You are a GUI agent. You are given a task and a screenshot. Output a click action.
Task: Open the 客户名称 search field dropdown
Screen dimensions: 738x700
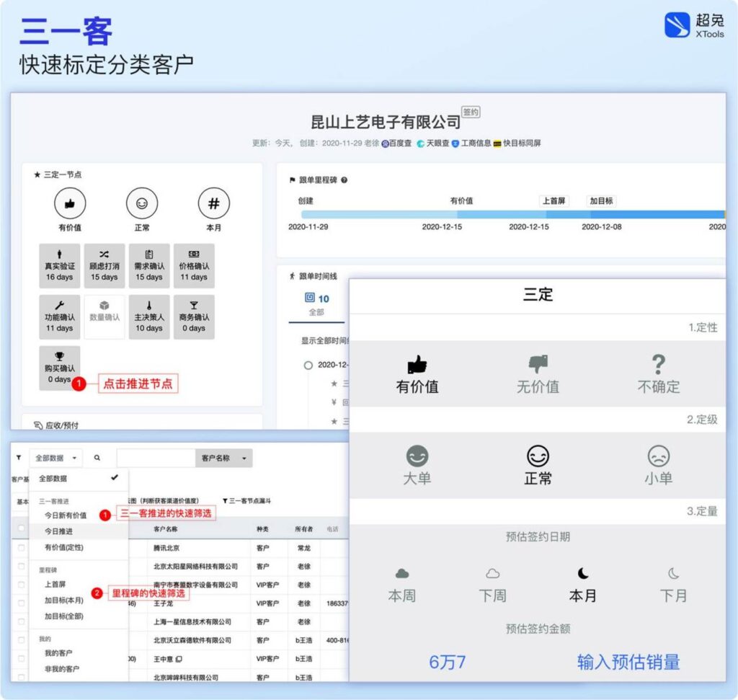(223, 458)
